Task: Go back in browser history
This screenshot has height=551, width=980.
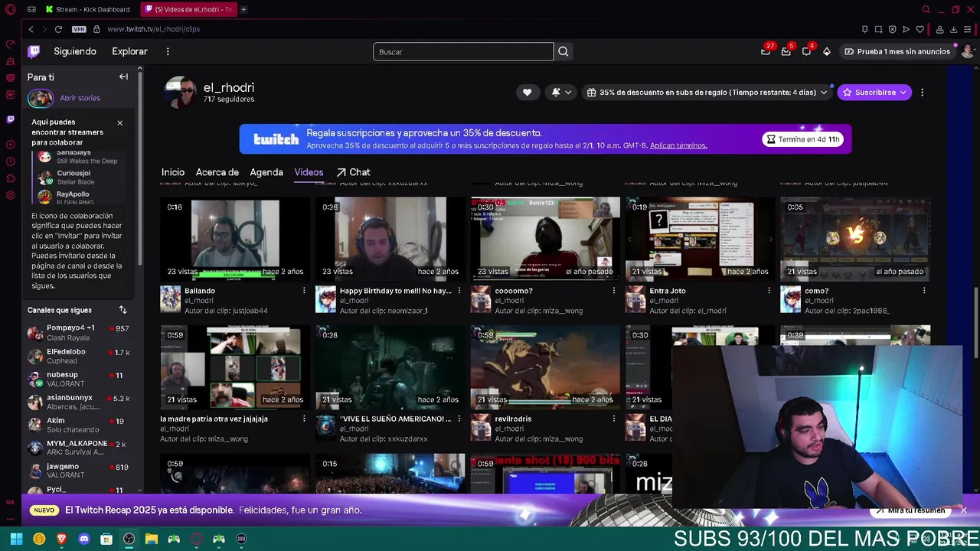Action: click(31, 29)
